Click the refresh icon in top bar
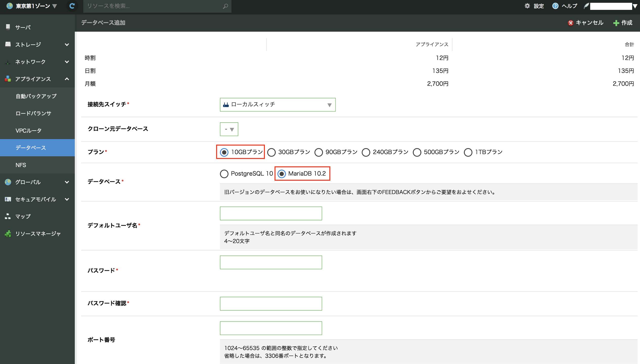 (72, 6)
